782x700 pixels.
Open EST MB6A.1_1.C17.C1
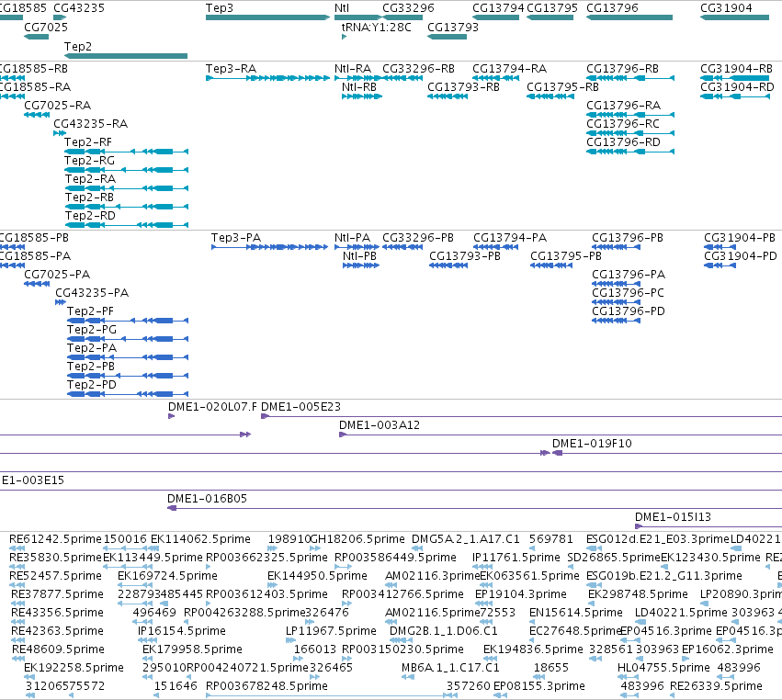click(450, 668)
